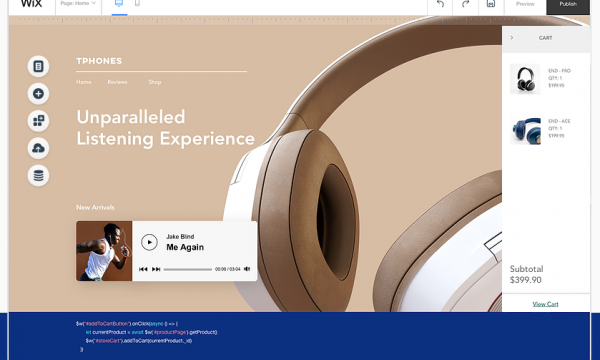Screen dimensions: 600x360
Task: Click the Add element plus icon
Action: click(x=38, y=93)
